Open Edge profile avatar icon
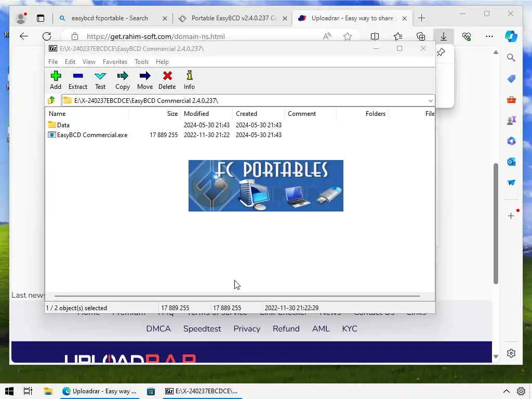This screenshot has height=399, width=532. 21,18
